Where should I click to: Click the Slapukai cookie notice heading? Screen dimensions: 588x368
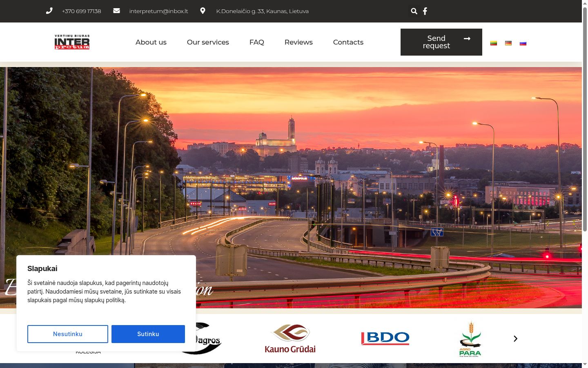tap(42, 269)
